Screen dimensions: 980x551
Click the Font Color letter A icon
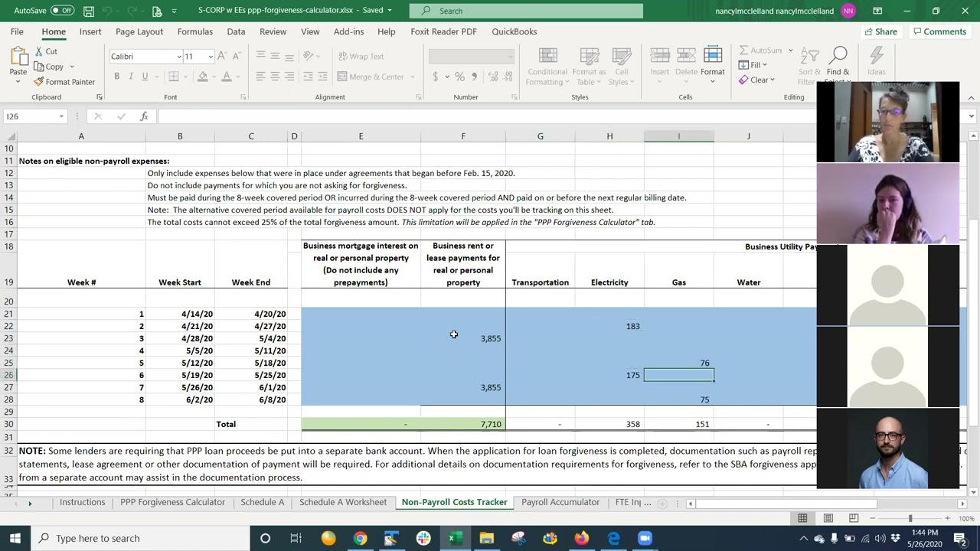point(226,77)
